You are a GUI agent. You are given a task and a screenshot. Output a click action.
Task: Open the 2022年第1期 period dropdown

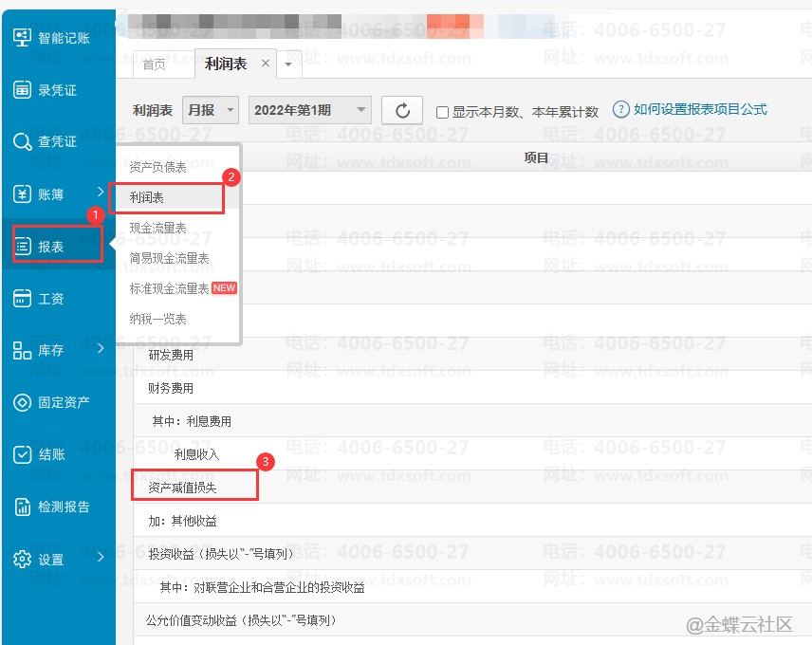click(309, 110)
